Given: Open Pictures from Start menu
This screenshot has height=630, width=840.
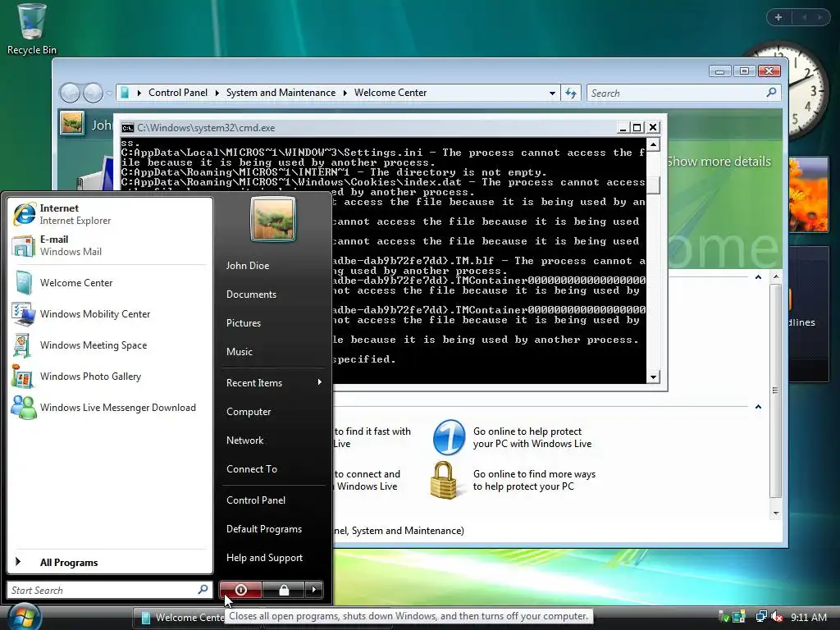Looking at the screenshot, I should point(244,323).
